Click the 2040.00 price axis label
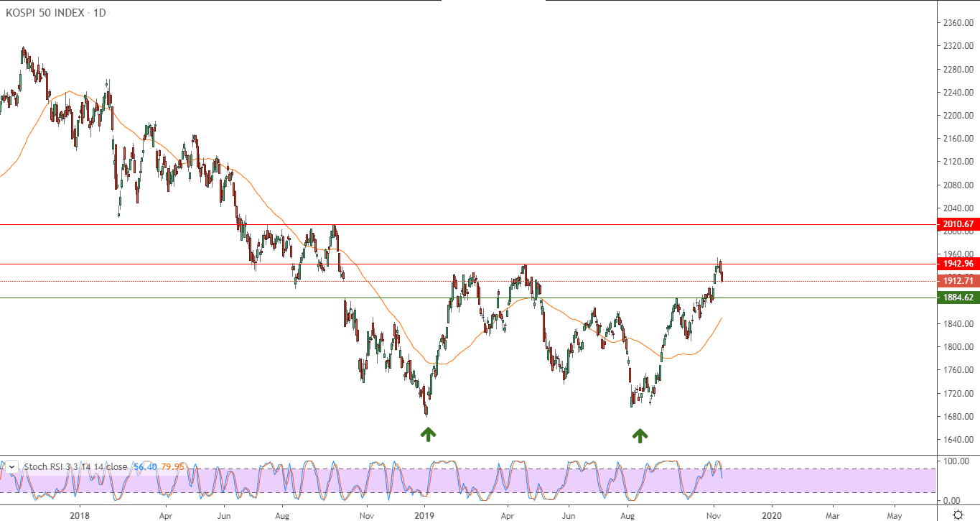980x521 pixels. click(x=958, y=208)
